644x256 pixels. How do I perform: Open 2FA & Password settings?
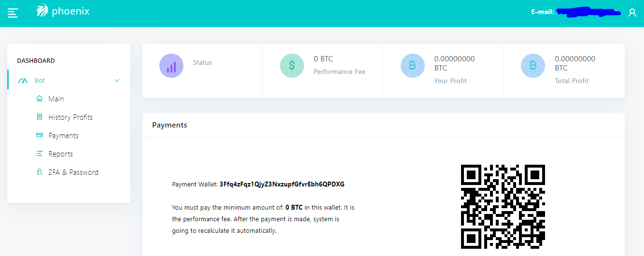pos(73,172)
